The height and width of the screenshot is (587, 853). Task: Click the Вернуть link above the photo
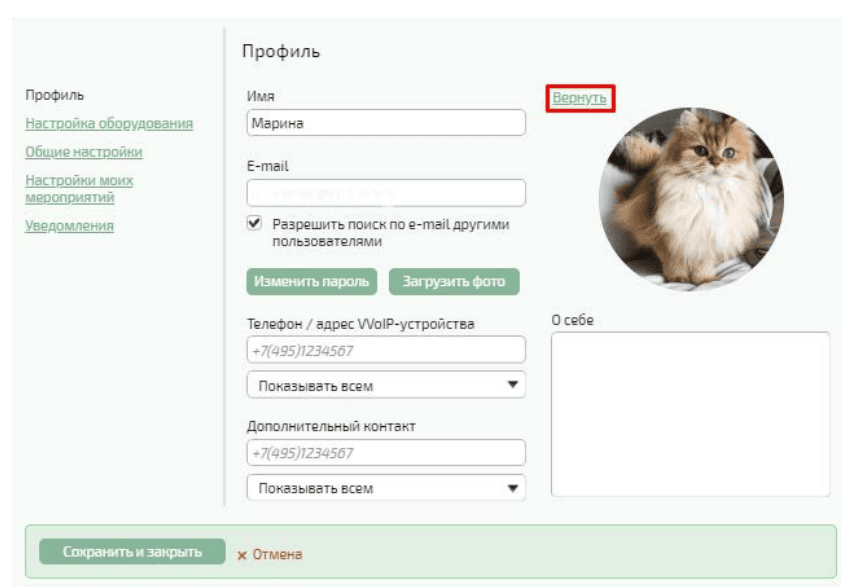coord(579,98)
